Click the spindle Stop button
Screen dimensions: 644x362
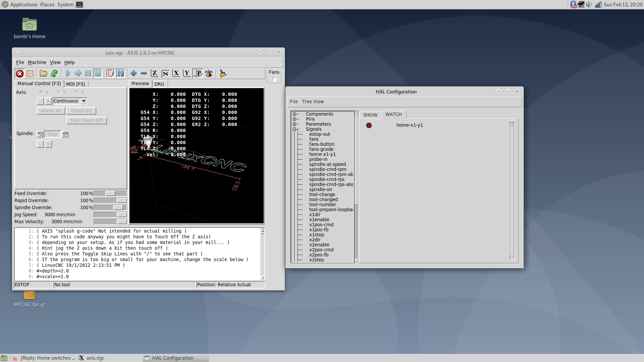pos(52,134)
